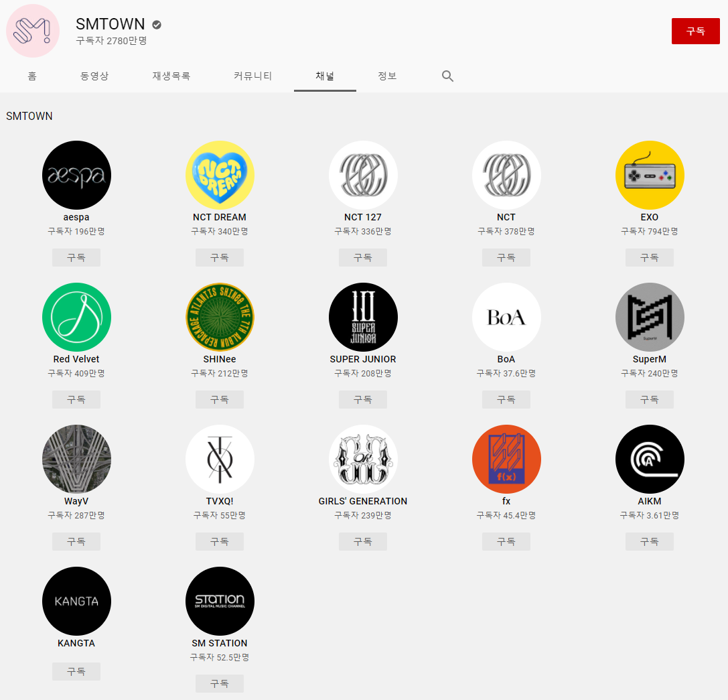Click 구독 under fx
Viewport: 728px width, 700px height.
[x=506, y=542]
